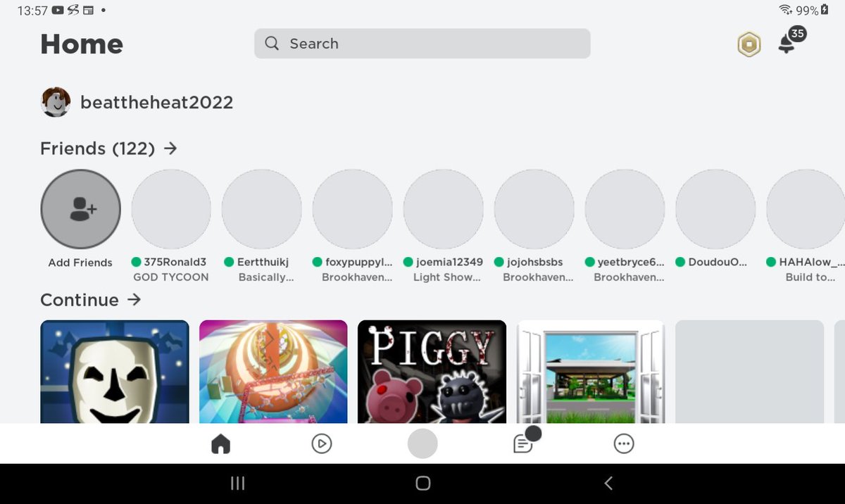Go to Home tab in bottom bar
This screenshot has height=504, width=845.
pyautogui.click(x=221, y=443)
